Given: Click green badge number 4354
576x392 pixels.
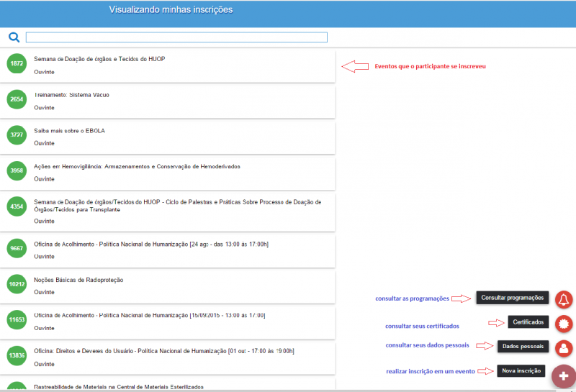Looking at the screenshot, I should pyautogui.click(x=17, y=207).
